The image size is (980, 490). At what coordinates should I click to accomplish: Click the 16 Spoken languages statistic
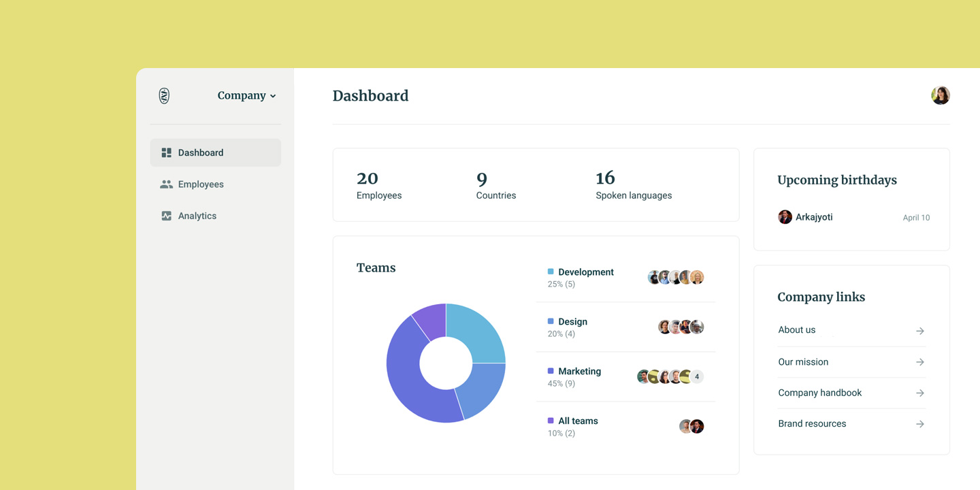(634, 185)
